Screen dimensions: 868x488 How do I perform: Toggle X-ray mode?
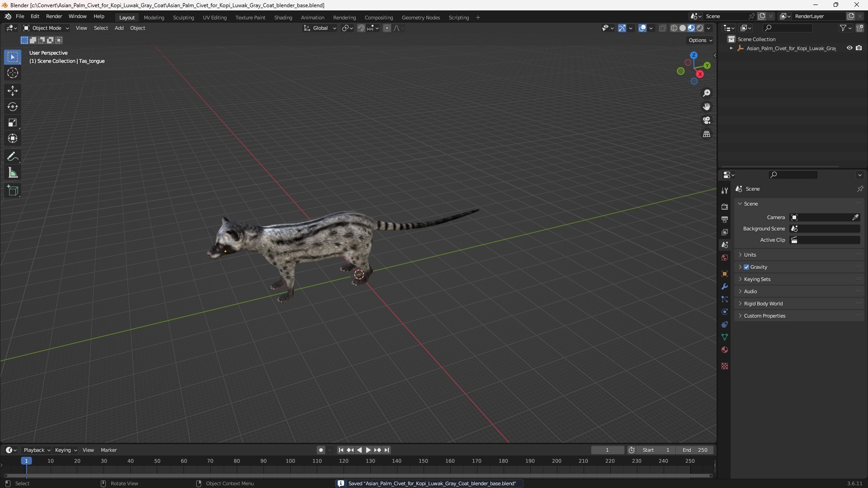pyautogui.click(x=662, y=28)
